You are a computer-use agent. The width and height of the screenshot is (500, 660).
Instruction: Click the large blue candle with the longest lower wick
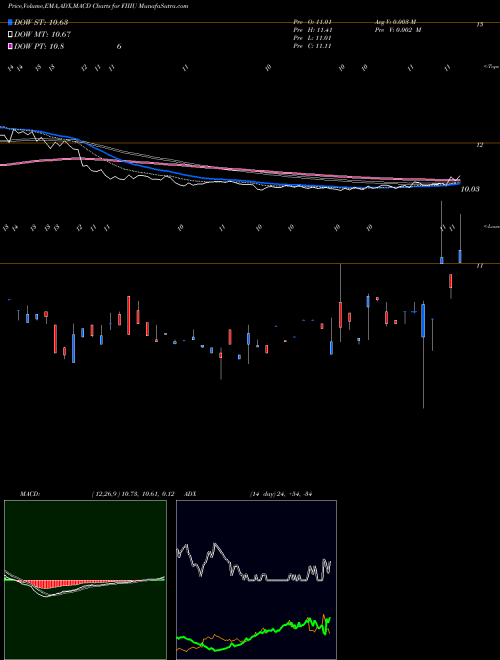tap(423, 321)
